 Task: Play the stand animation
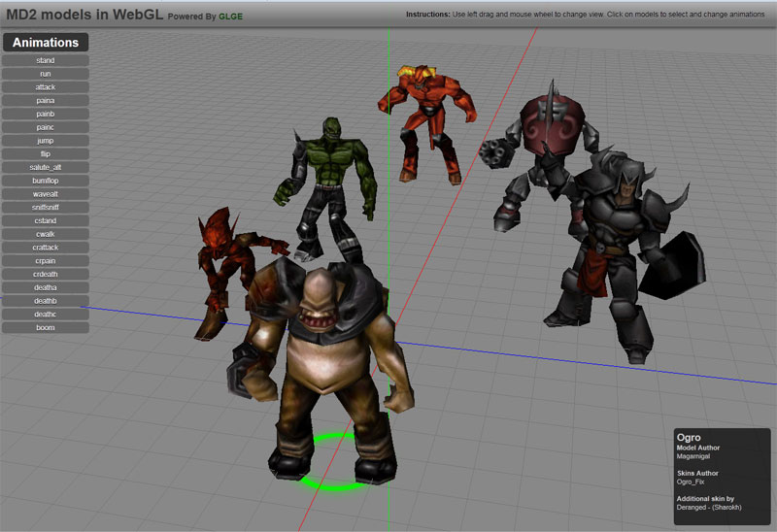[x=46, y=60]
